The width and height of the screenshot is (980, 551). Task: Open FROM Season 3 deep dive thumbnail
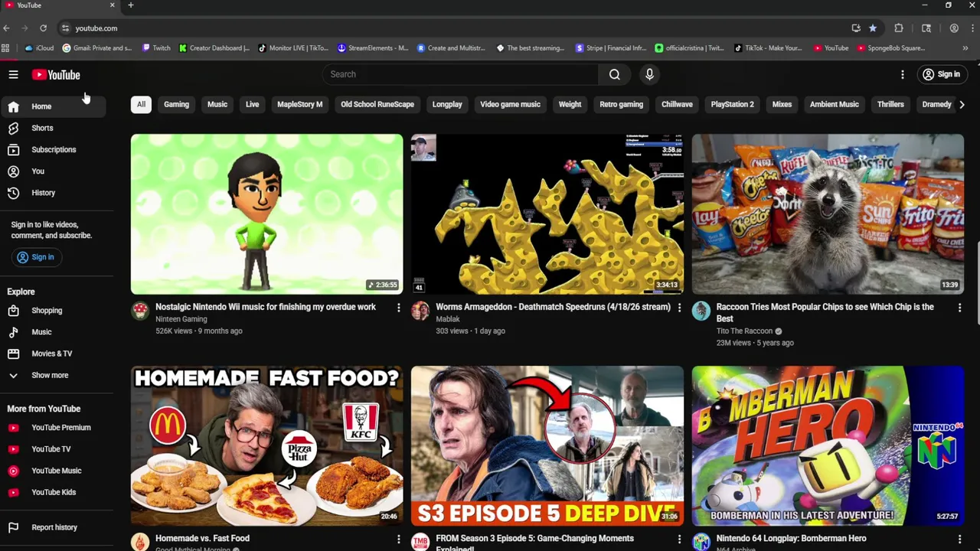pyautogui.click(x=547, y=445)
